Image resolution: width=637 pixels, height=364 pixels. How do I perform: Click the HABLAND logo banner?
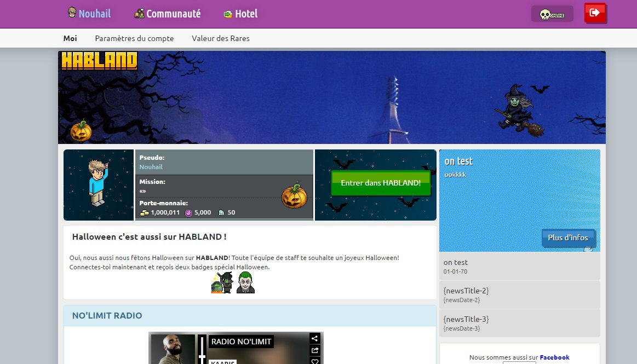click(x=99, y=62)
